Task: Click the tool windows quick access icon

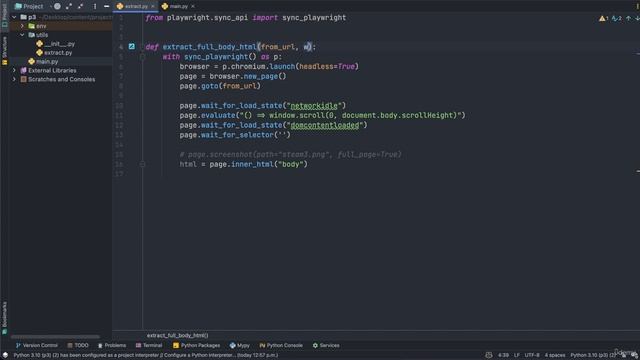Action: pyautogui.click(x=5, y=355)
